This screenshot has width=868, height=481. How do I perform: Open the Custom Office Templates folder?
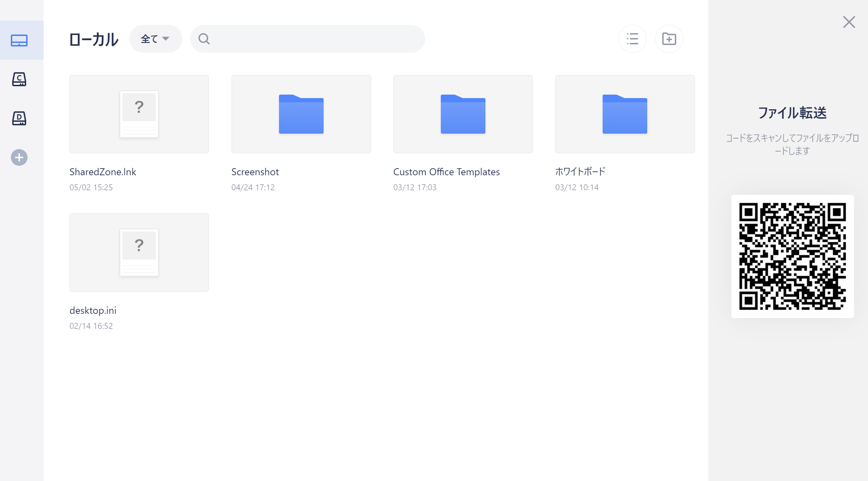pyautogui.click(x=463, y=114)
